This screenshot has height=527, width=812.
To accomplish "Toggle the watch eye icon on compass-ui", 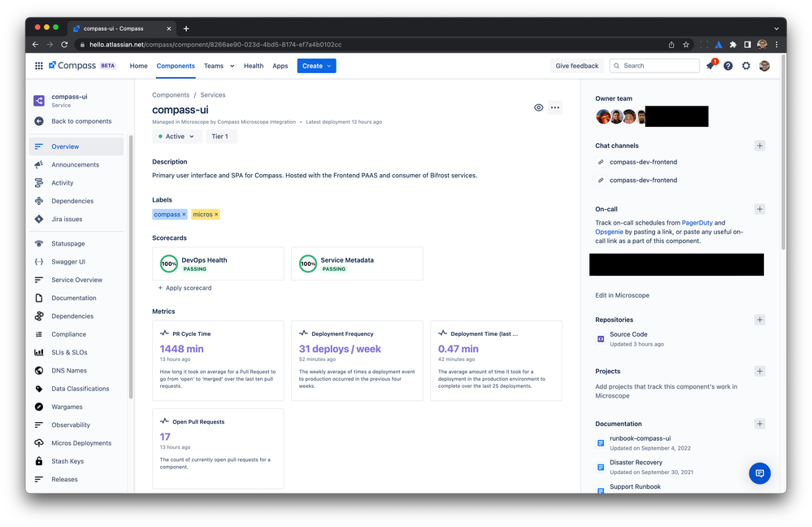I will tap(537, 107).
